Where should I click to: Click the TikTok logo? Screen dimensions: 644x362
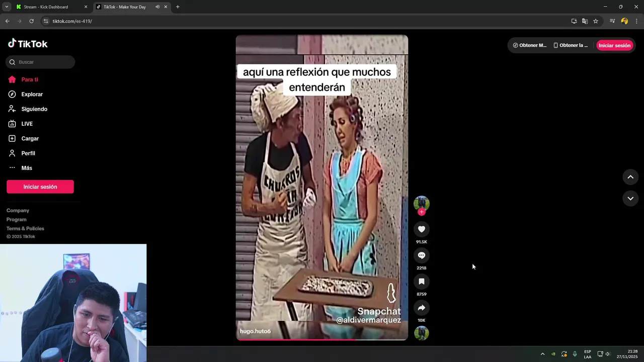tap(28, 44)
